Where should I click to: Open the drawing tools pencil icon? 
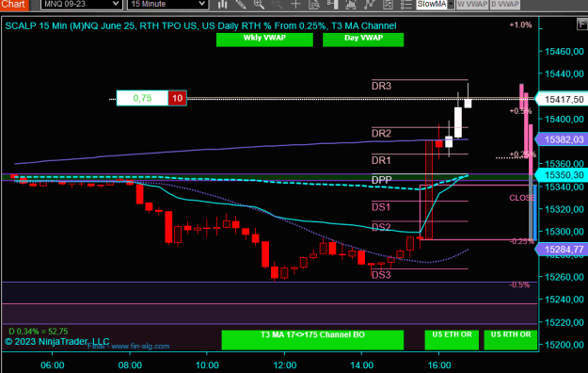click(x=241, y=4)
